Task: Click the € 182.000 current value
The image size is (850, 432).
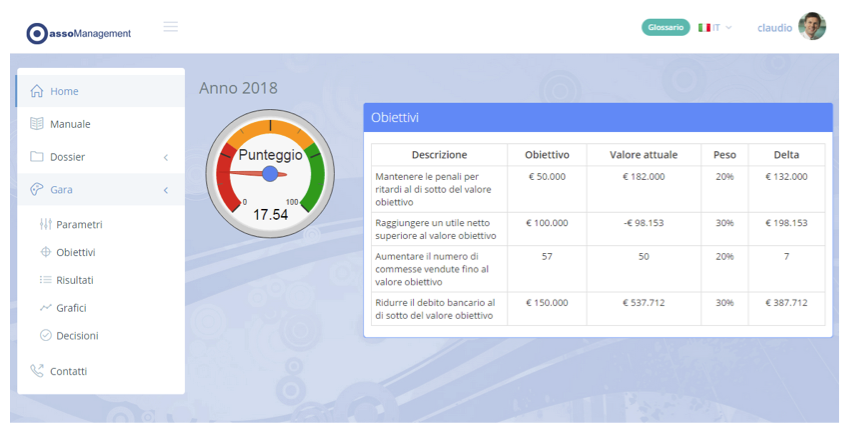Action: [643, 177]
